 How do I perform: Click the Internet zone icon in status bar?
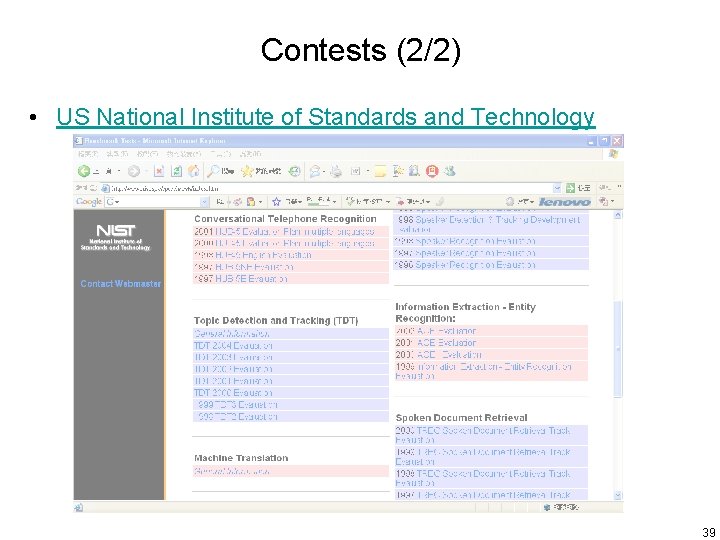pos(547,507)
